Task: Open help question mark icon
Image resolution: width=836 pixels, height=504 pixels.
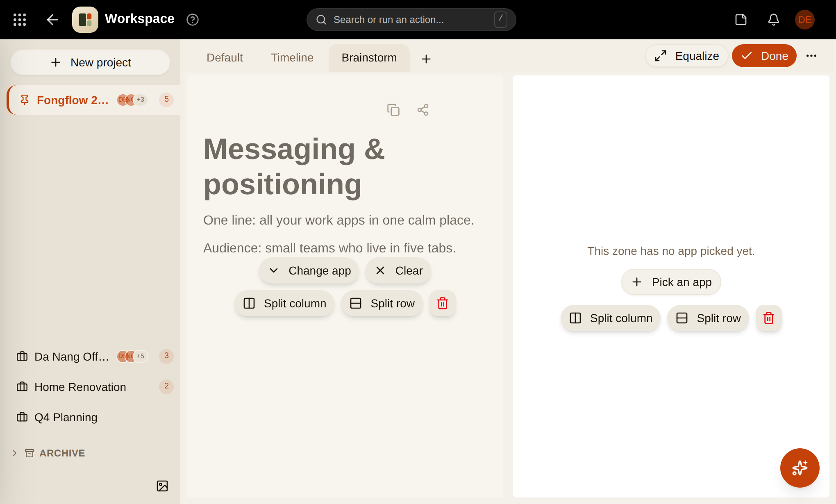Action: (x=193, y=20)
